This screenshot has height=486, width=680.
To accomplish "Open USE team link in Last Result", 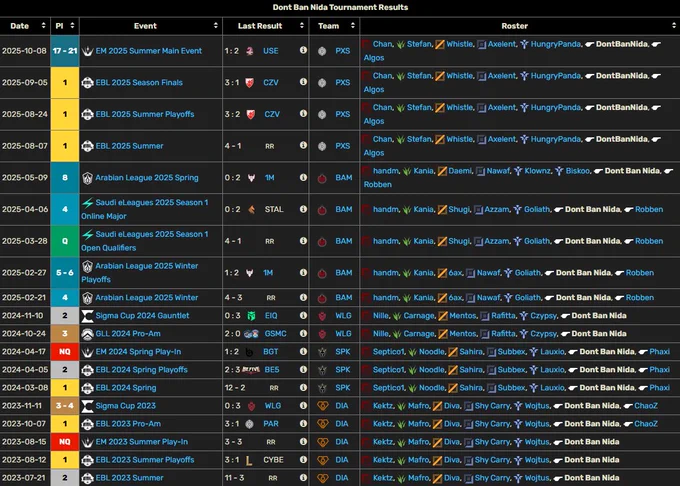I will pos(271,51).
